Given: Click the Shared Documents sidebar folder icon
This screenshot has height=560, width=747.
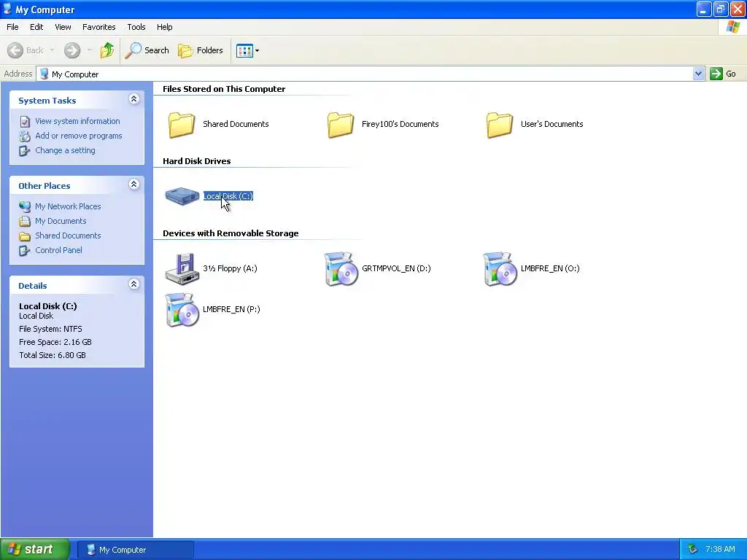Looking at the screenshot, I should click(x=25, y=236).
